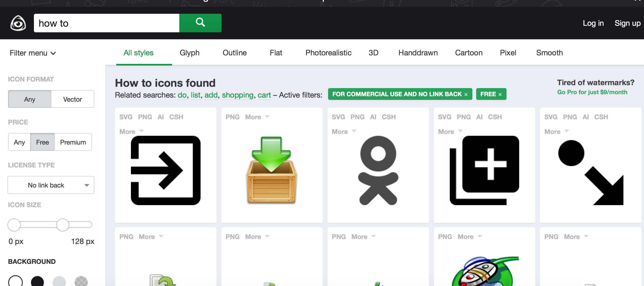Open the add to library plus icon
The height and width of the screenshot is (286, 644).
pyautogui.click(x=484, y=170)
